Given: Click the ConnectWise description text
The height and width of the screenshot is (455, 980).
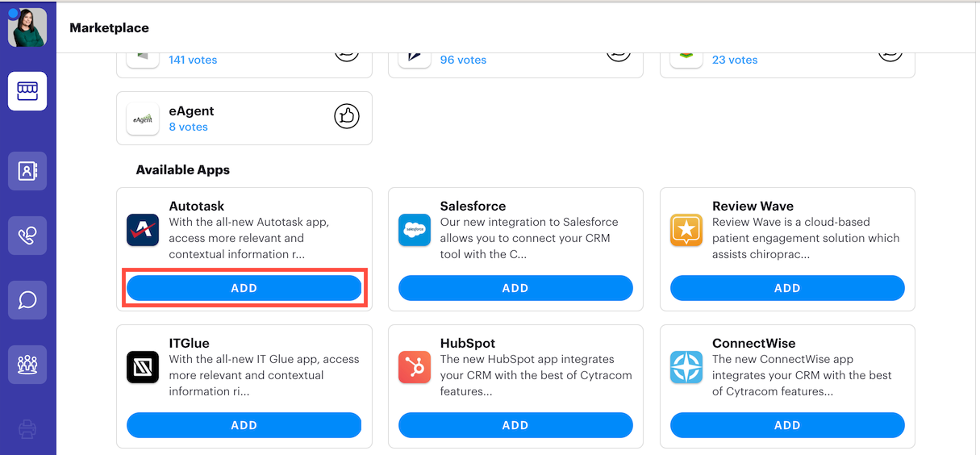Looking at the screenshot, I should point(802,375).
